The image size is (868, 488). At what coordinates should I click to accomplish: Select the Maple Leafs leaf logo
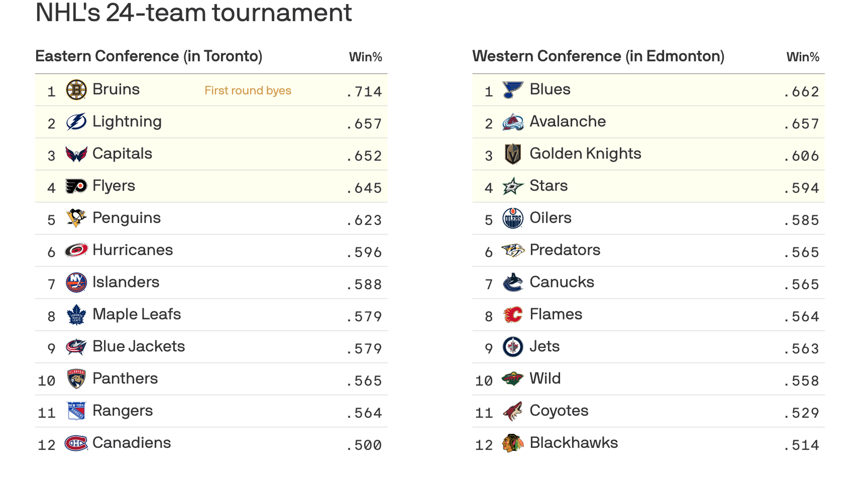(76, 314)
